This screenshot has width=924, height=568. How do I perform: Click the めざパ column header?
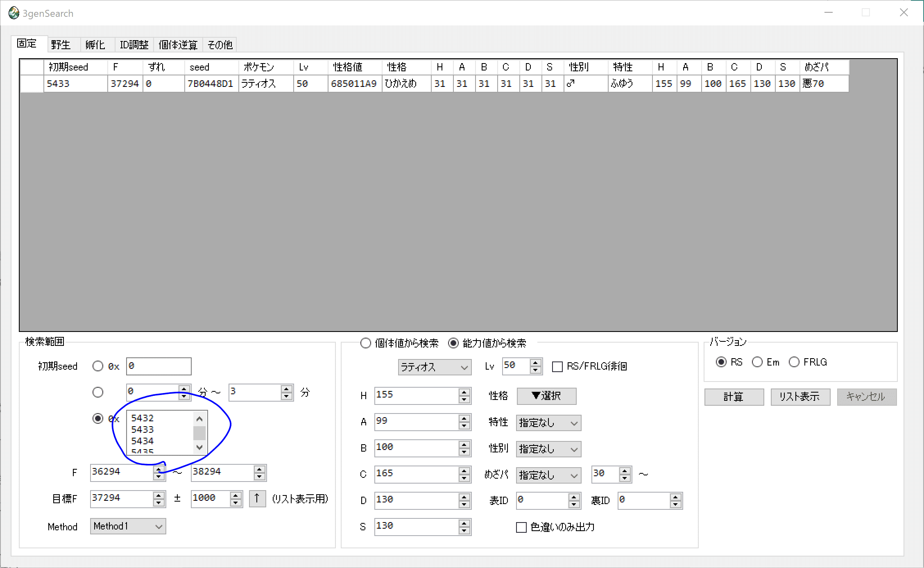coord(824,67)
